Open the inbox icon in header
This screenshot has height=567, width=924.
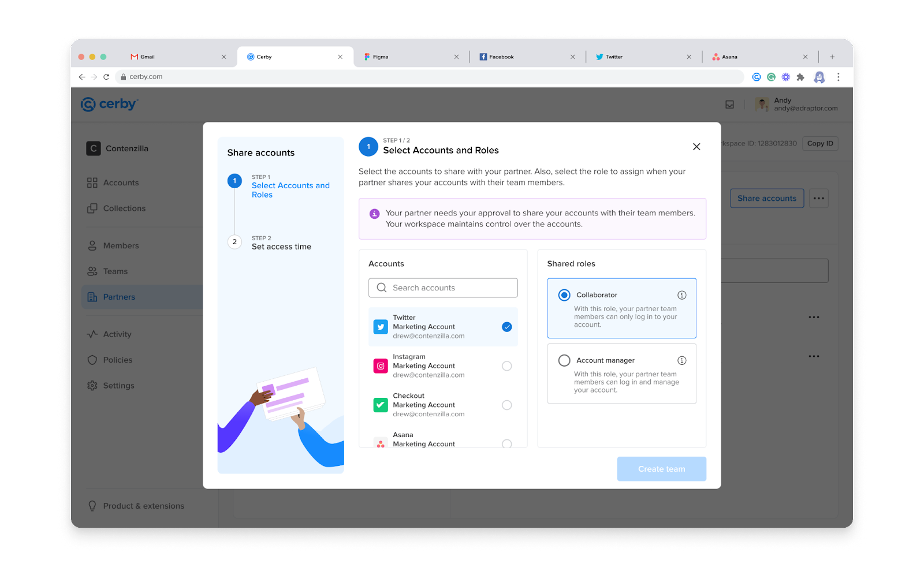730,105
